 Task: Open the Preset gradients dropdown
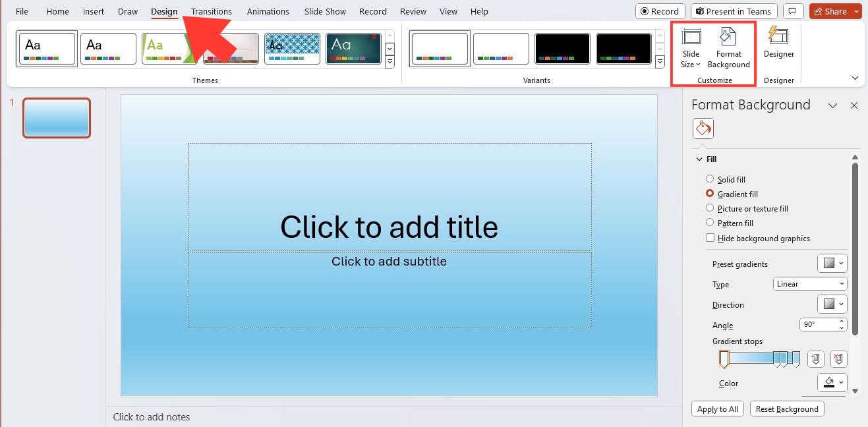(832, 264)
